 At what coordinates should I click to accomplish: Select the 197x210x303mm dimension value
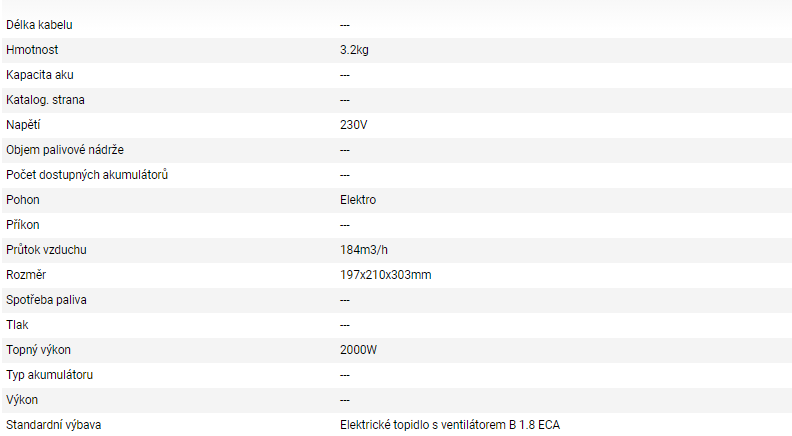point(386,274)
